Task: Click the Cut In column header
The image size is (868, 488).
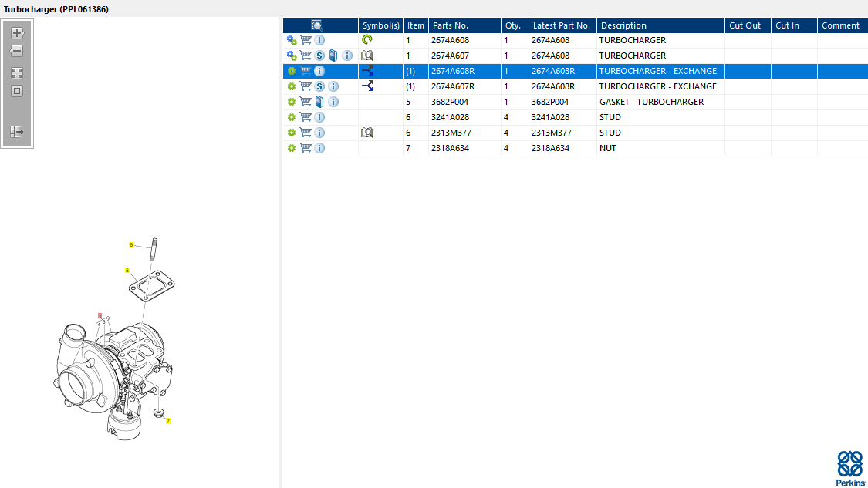Action: coord(795,25)
